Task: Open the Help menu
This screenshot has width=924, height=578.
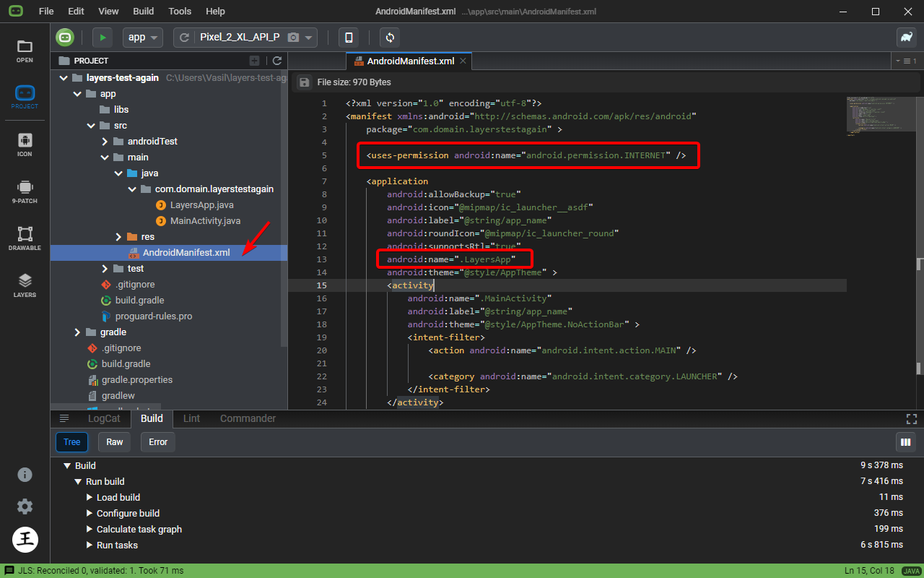Action: [x=215, y=12]
